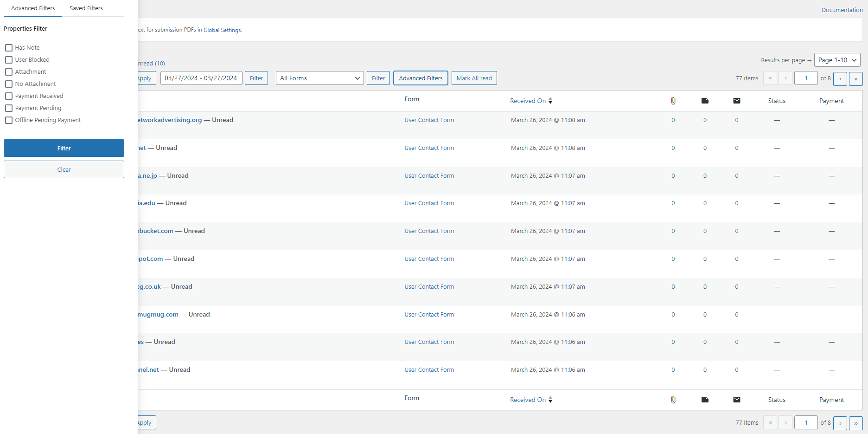Image resolution: width=868 pixels, height=434 pixels.
Task: Go to next page in top pagination
Action: (840, 78)
